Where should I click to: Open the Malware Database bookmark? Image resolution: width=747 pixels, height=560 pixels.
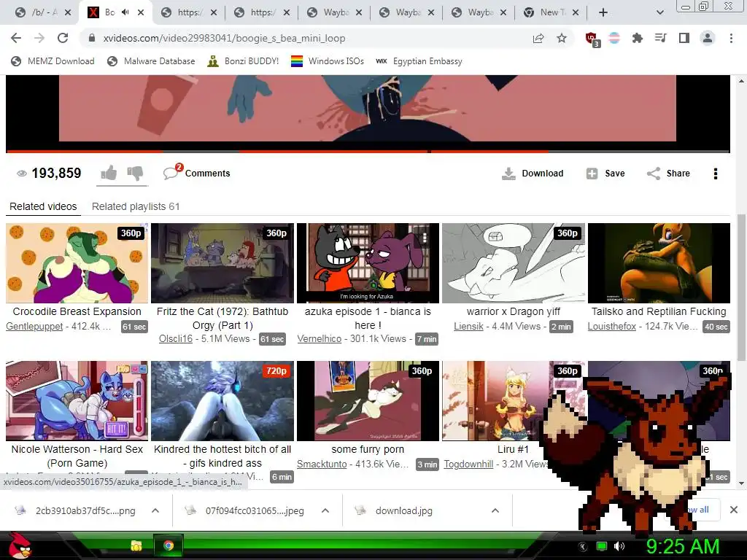click(151, 61)
